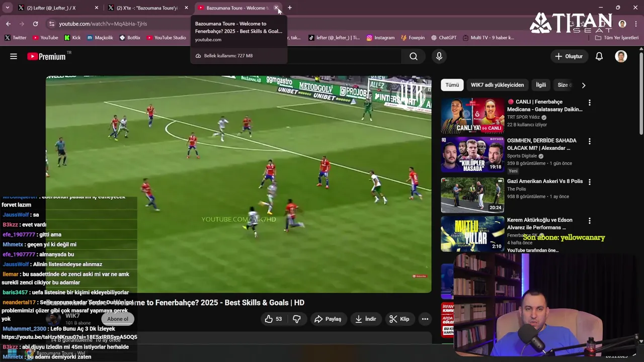The width and height of the screenshot is (644, 362).
Task: Click the Oluştur create button
Action: pyautogui.click(x=569, y=56)
